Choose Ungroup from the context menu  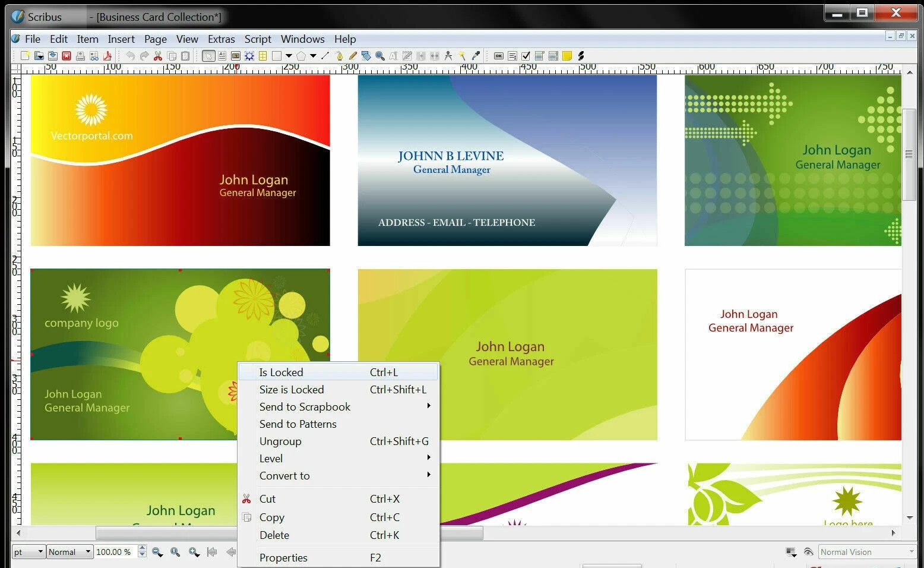click(338, 441)
